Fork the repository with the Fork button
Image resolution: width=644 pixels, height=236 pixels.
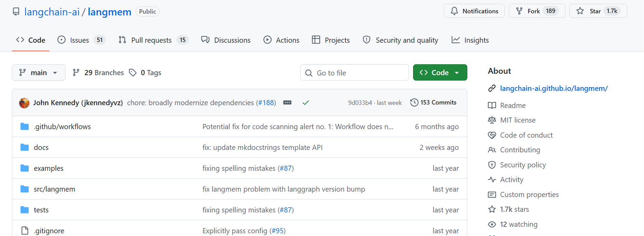click(x=537, y=11)
